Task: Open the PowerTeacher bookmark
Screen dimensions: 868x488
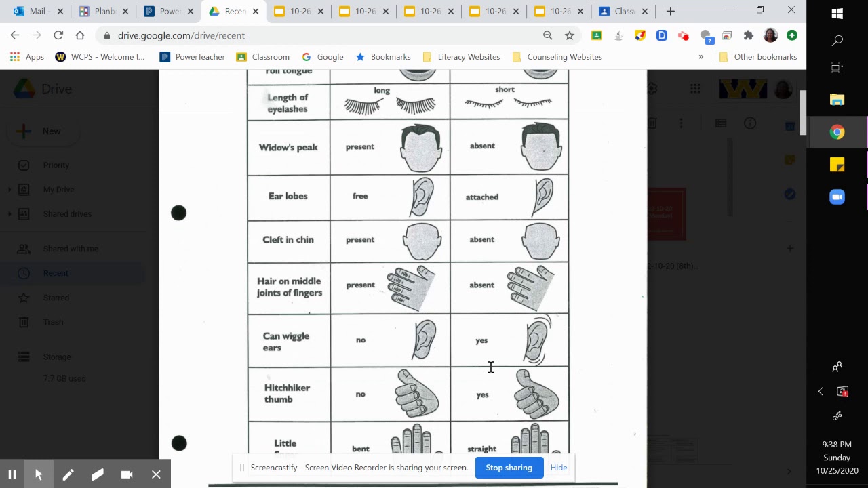Action: pos(193,57)
